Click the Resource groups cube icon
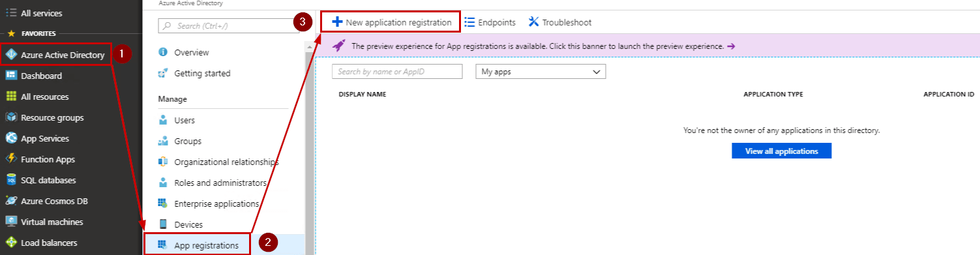980x255 pixels. [11, 117]
